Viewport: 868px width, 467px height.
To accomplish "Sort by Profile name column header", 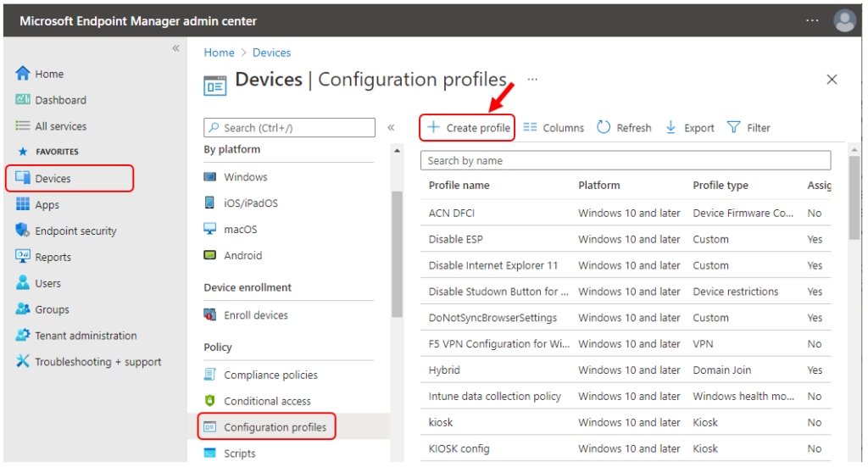I will tap(459, 186).
